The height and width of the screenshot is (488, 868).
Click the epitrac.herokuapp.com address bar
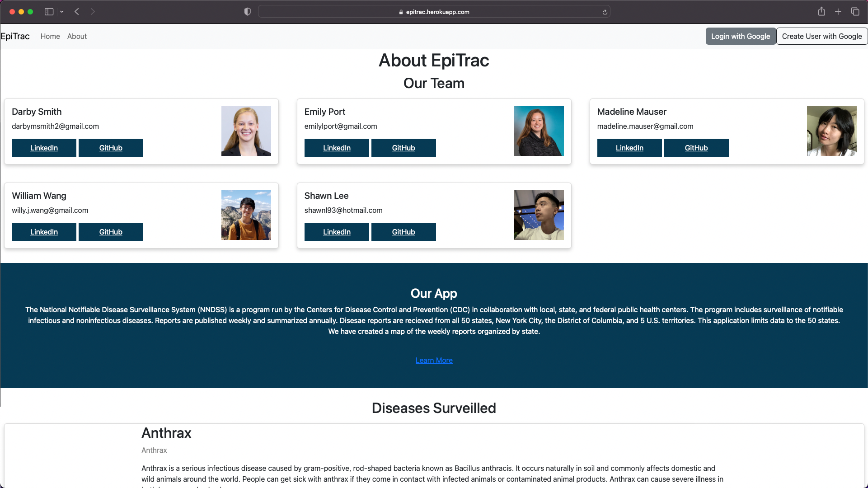(434, 12)
